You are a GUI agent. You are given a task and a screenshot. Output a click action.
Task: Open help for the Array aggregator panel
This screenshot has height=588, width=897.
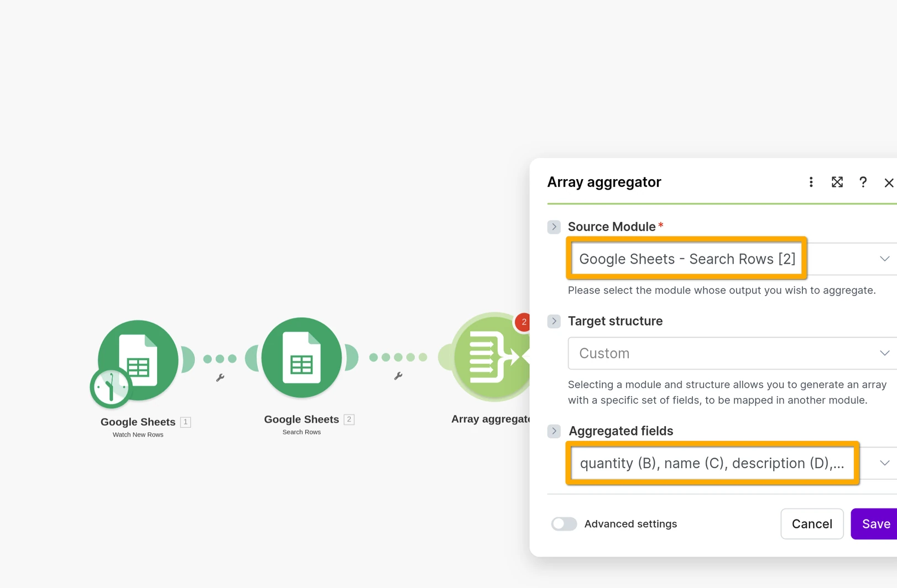(863, 182)
